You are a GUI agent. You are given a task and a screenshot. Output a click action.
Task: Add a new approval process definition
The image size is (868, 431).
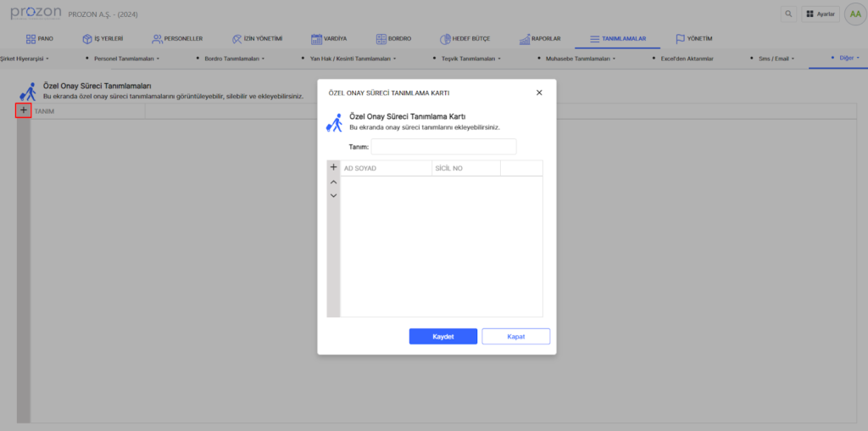pos(24,110)
